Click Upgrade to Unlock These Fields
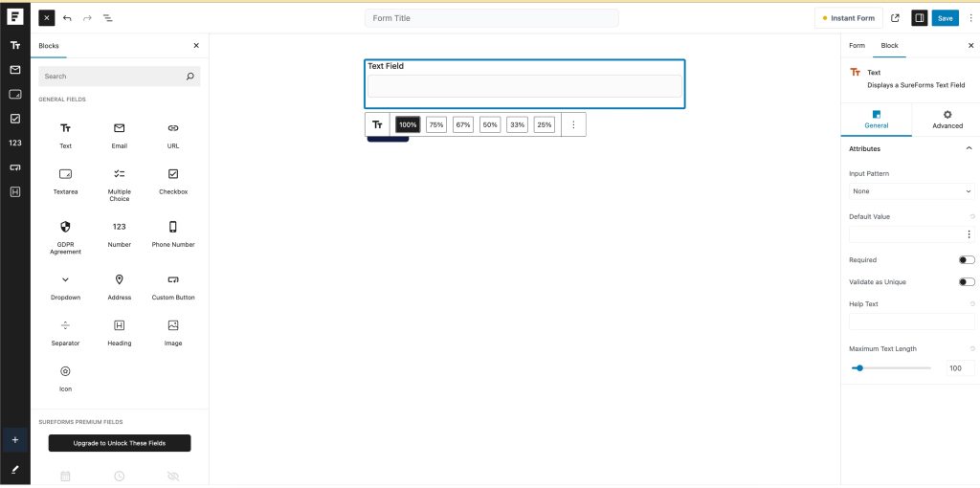Viewport: 980px width, 488px height. coord(120,443)
